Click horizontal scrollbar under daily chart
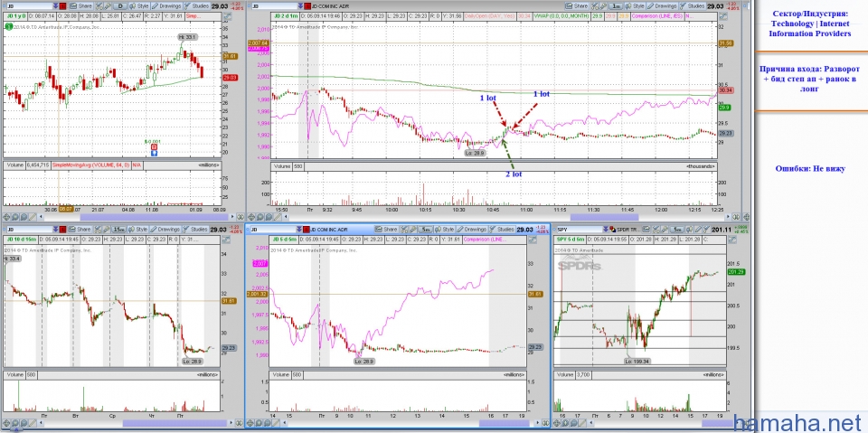This screenshot has height=433, width=868. (137, 217)
